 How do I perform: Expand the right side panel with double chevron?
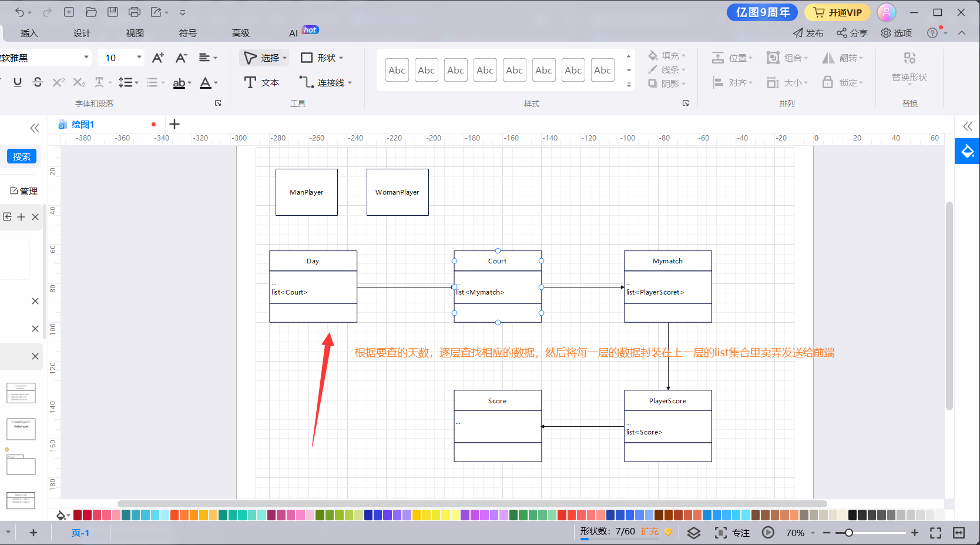pos(968,126)
